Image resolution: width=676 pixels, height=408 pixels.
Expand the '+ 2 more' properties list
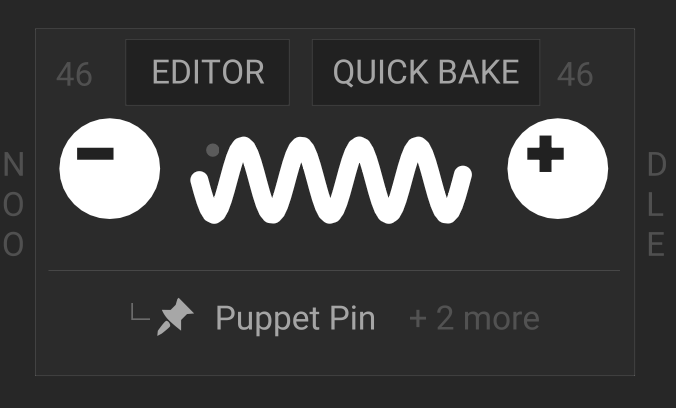[474, 319]
